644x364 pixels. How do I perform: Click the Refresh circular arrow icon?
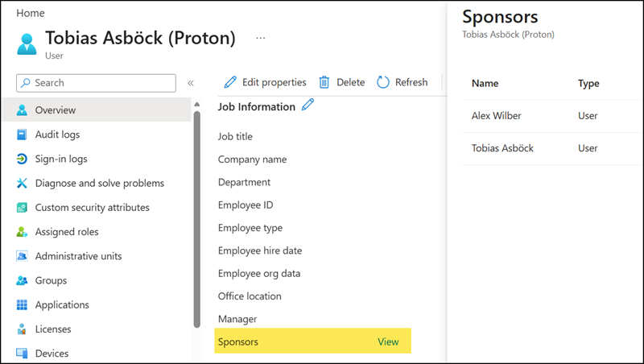click(x=383, y=82)
